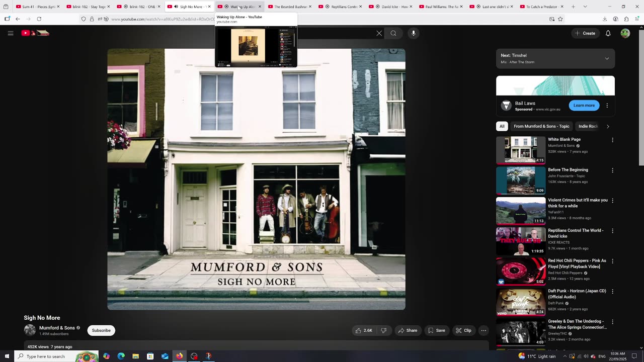Close the Sigh No More tab
Screen dimensions: 644x362
tap(209, 7)
